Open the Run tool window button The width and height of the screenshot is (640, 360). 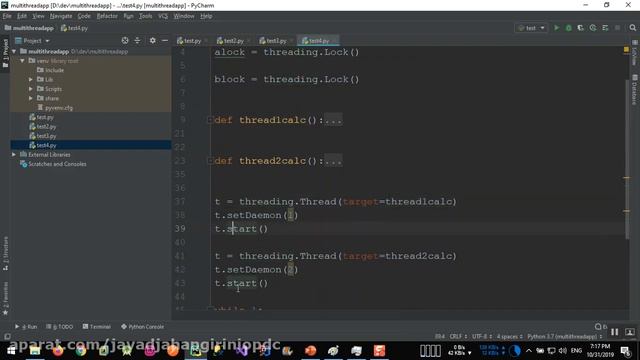tap(26, 327)
